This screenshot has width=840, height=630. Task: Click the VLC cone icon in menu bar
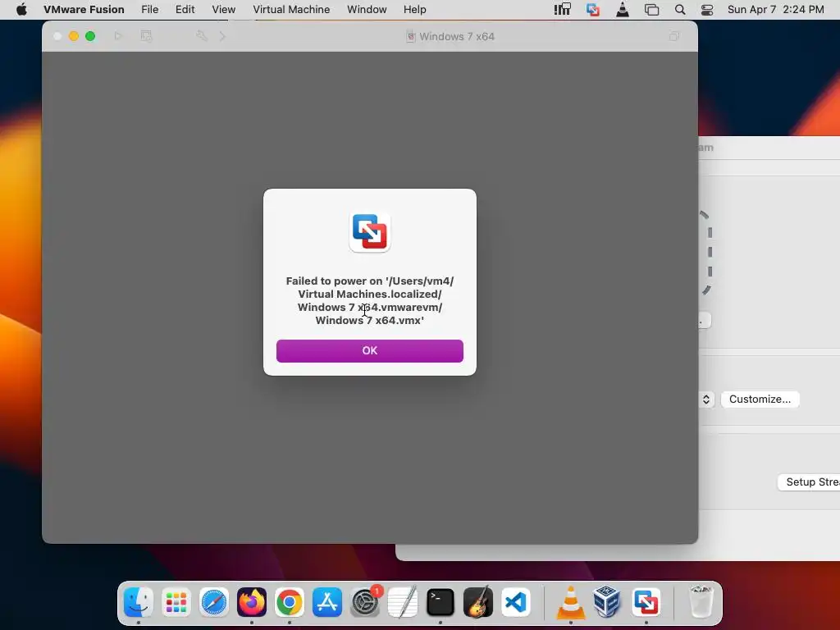click(623, 10)
